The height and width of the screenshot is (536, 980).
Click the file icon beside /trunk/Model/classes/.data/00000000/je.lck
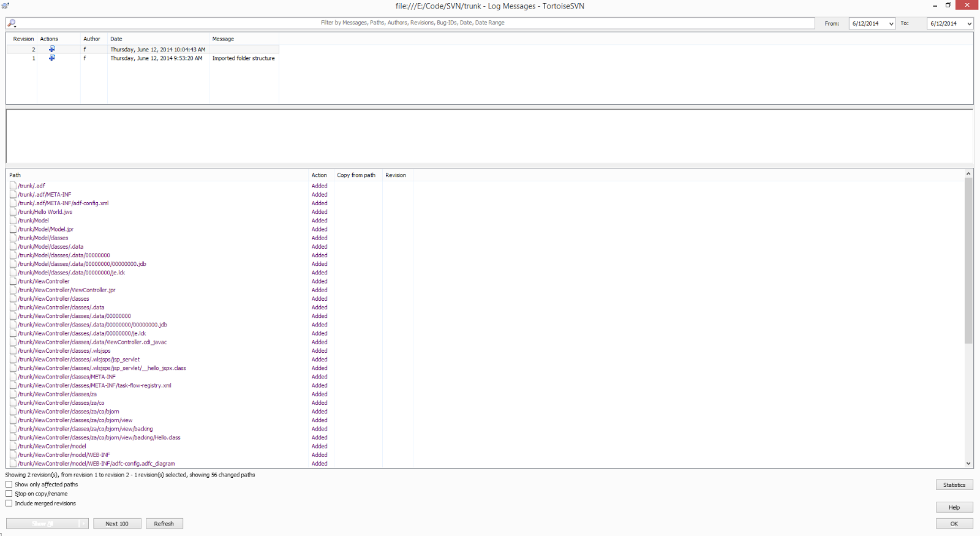(13, 273)
